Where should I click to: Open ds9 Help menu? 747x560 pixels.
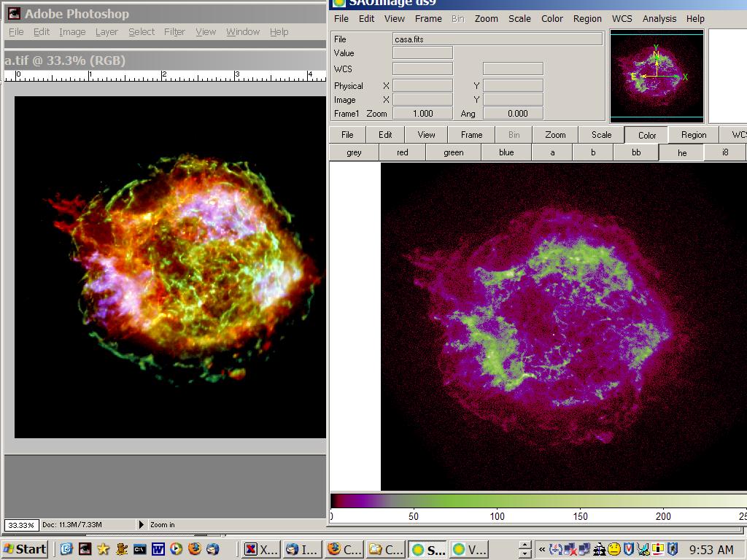pyautogui.click(x=695, y=18)
